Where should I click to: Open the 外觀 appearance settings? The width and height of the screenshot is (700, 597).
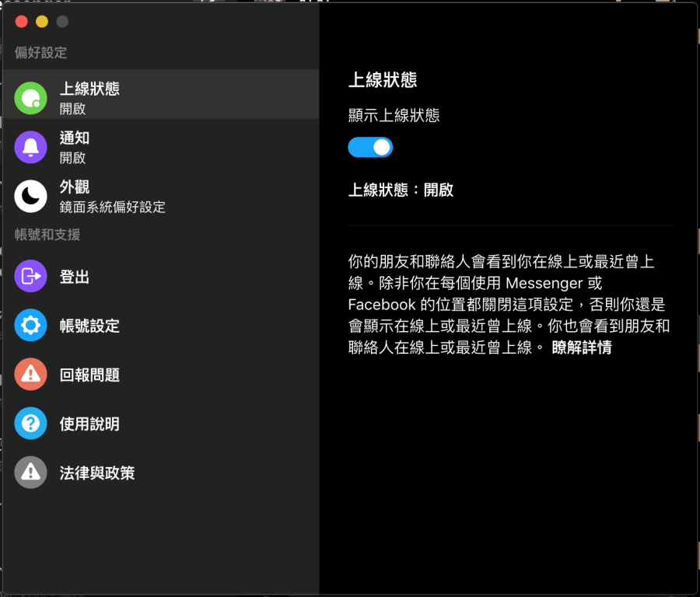click(161, 197)
